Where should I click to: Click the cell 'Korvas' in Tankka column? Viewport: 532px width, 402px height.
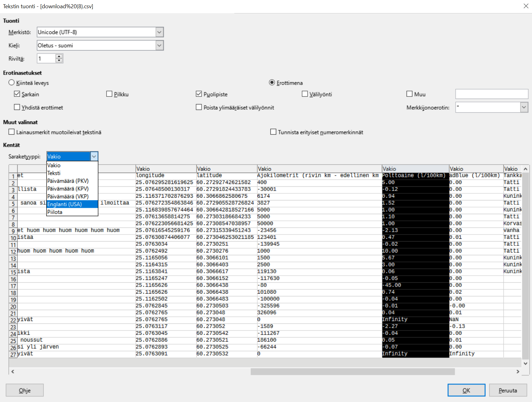[513, 224]
